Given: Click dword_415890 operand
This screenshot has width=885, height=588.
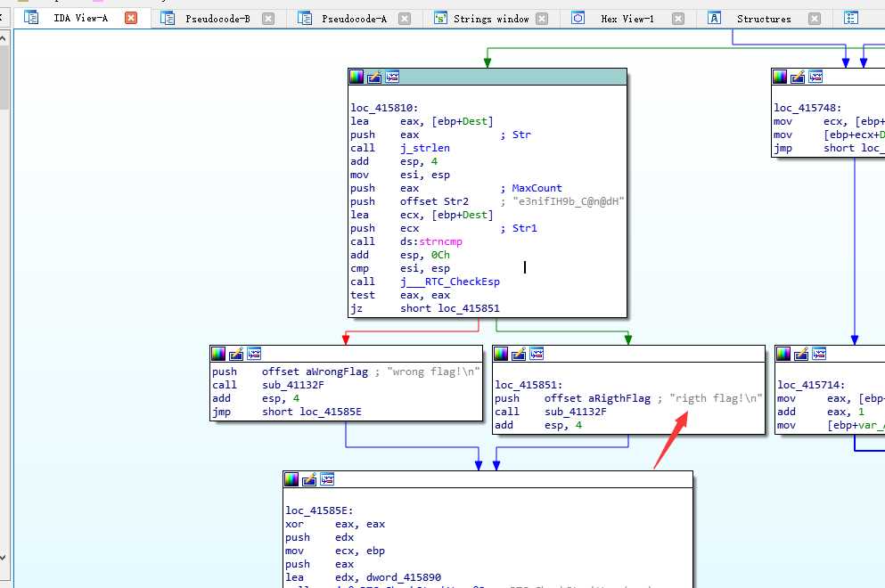Looking at the screenshot, I should click(404, 577).
